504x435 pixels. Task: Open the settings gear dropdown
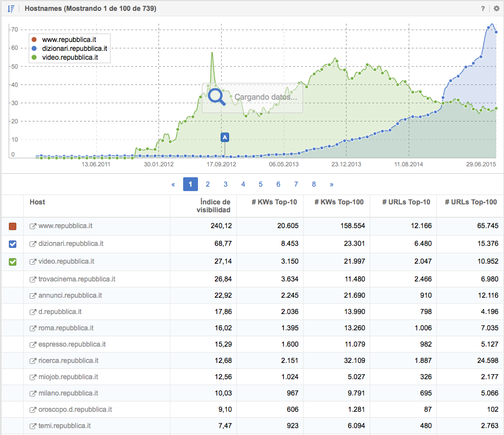(x=496, y=8)
